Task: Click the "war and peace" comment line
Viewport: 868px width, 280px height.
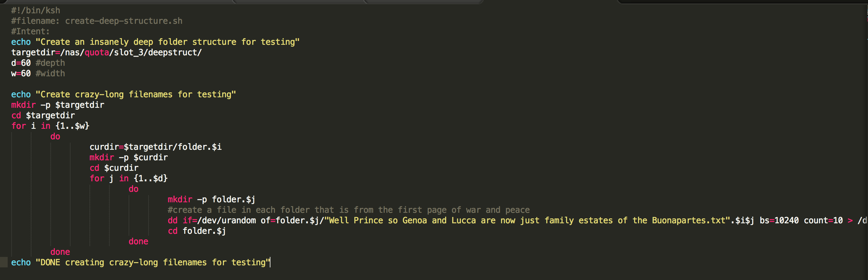Action: [x=349, y=210]
